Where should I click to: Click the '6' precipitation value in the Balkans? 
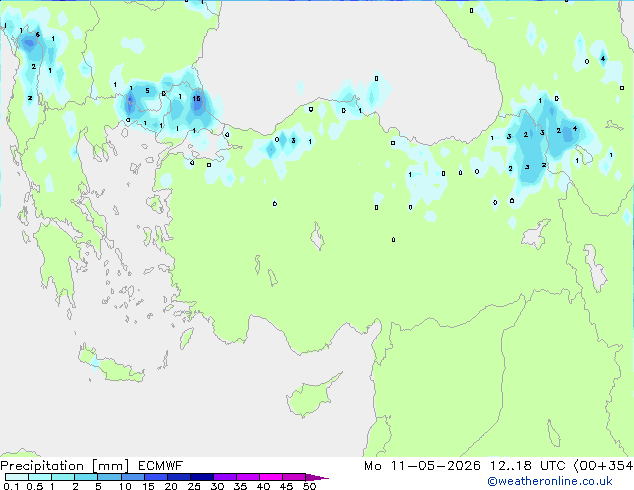point(38,34)
